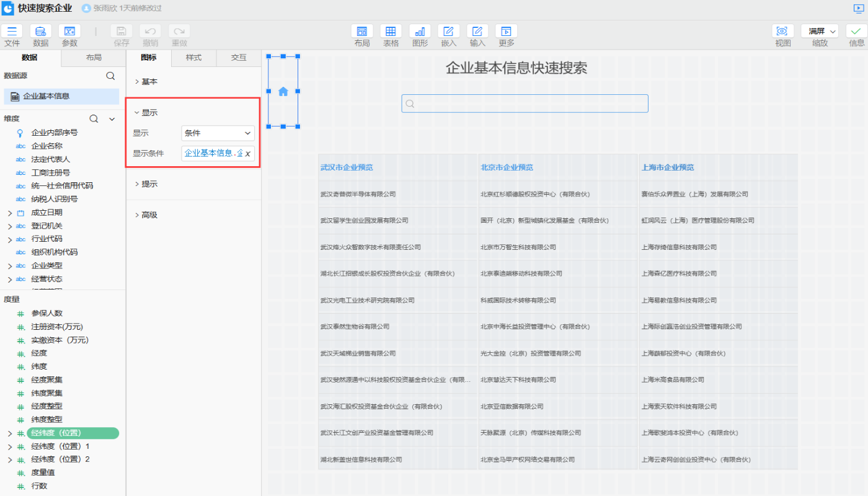Open the 参数 parameter tool
Image resolution: width=868 pixels, height=496 pixels.
69,31
